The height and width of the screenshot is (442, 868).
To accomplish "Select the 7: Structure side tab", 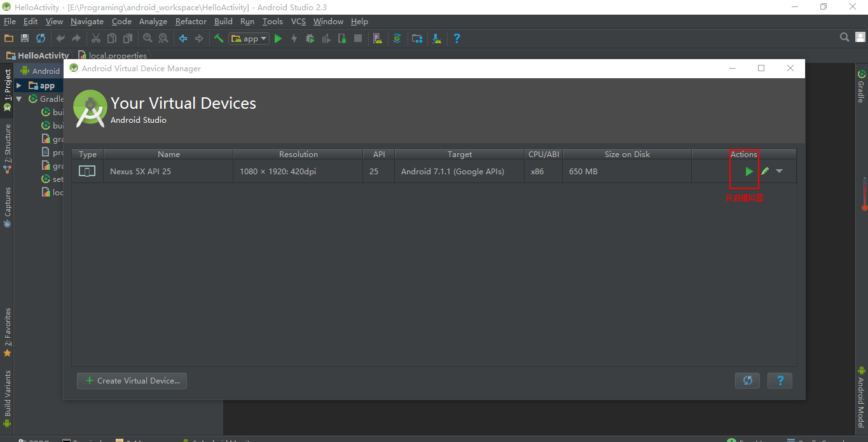I will click(x=8, y=148).
